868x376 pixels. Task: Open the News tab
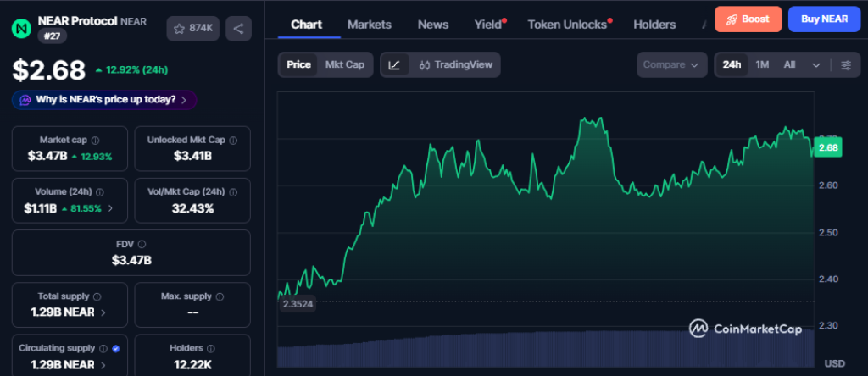point(433,25)
